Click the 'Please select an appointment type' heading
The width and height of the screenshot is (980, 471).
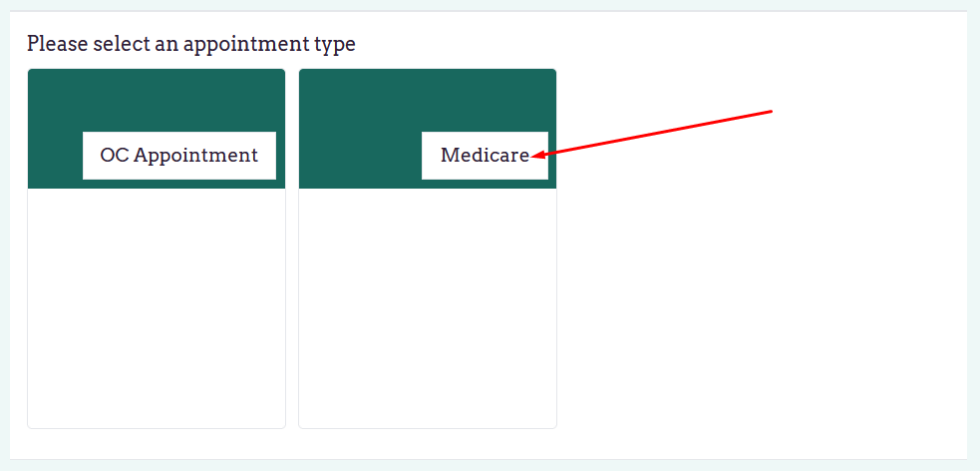click(x=191, y=44)
